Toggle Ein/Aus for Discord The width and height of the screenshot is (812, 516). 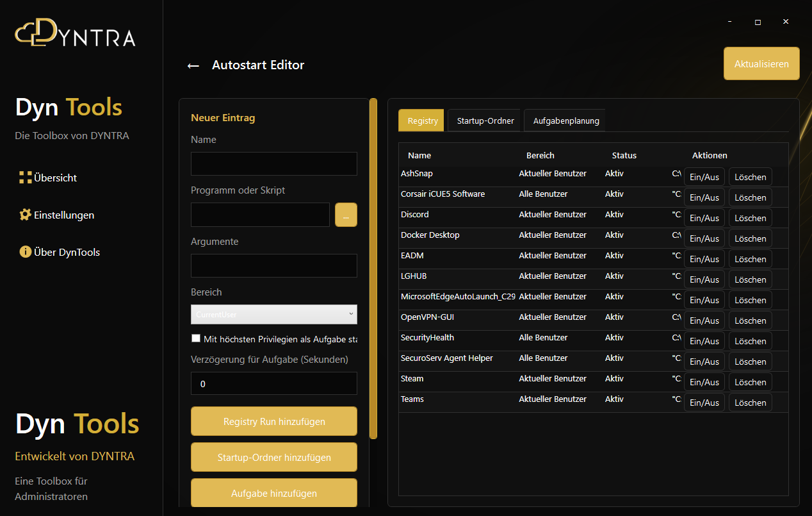click(x=704, y=218)
